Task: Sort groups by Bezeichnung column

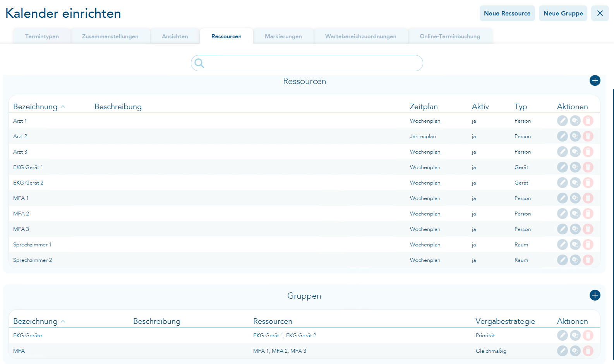Action: (39, 321)
